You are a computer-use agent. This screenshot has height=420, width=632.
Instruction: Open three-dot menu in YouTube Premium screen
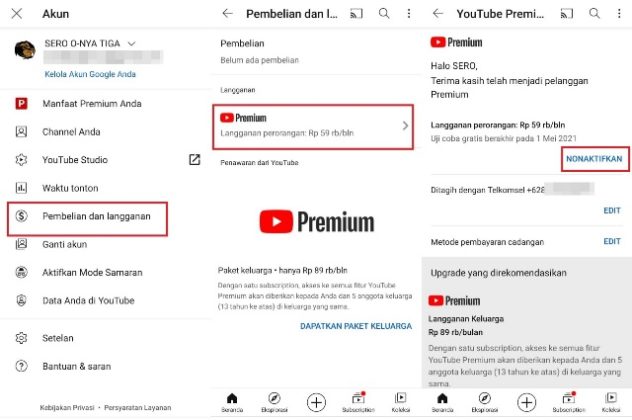coord(619,14)
